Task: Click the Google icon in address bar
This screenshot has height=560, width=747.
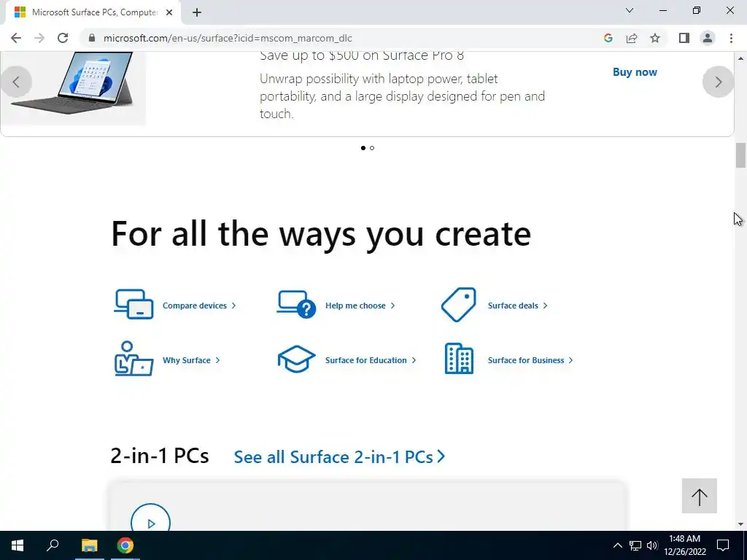Action: pos(608,38)
